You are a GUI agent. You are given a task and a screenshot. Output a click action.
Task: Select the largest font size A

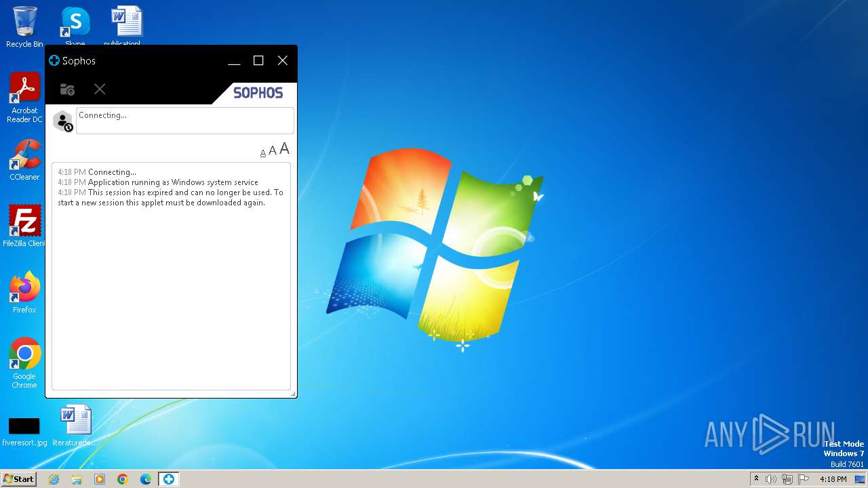pyautogui.click(x=285, y=148)
